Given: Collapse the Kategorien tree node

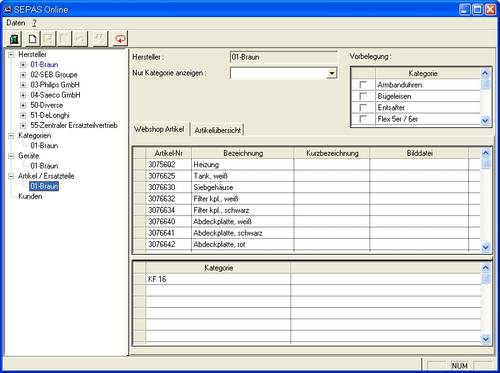Looking at the screenshot, I should pyautogui.click(x=11, y=136).
